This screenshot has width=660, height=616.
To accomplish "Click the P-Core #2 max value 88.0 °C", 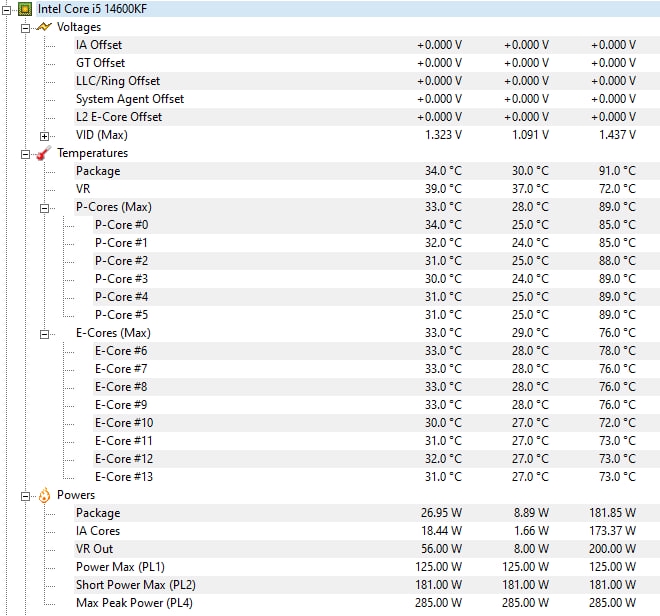I will tap(617, 261).
